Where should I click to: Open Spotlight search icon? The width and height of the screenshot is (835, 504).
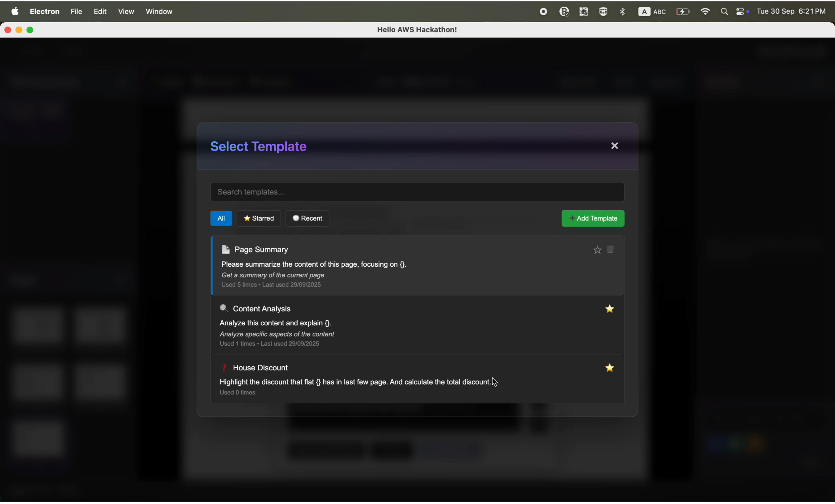724,12
